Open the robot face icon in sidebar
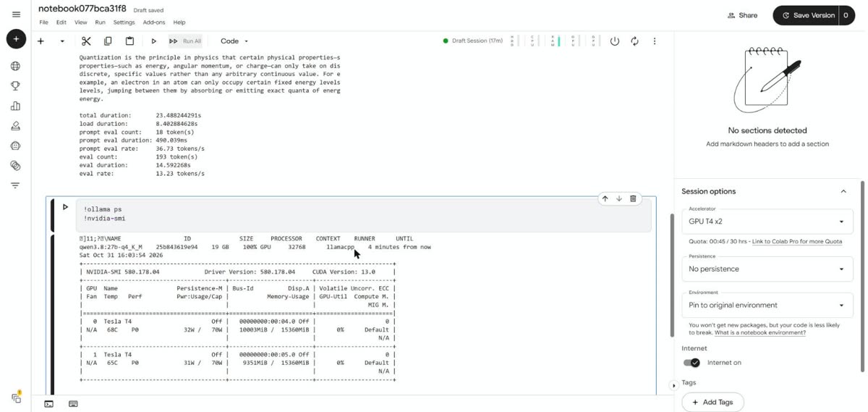This screenshot has height=412, width=868. [15, 146]
